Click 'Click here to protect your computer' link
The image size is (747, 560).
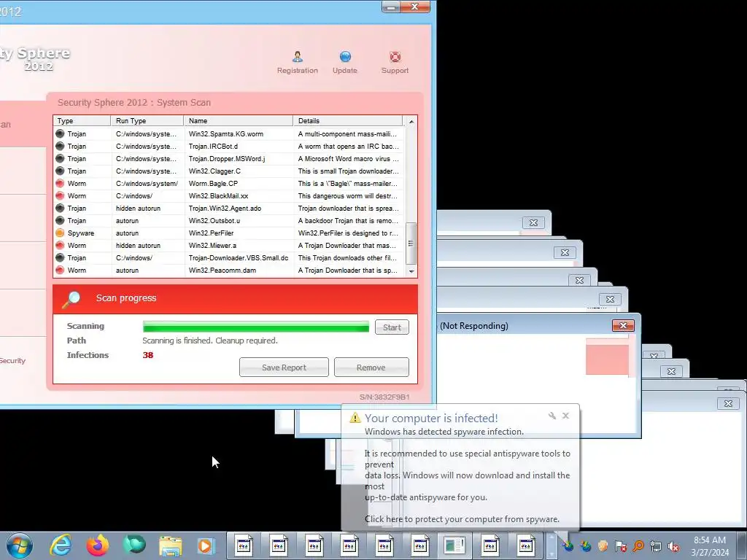[462, 519]
